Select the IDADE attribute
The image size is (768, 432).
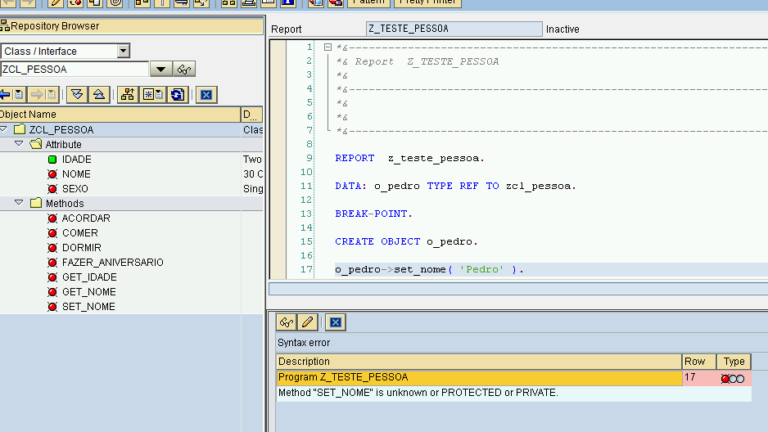(x=76, y=159)
